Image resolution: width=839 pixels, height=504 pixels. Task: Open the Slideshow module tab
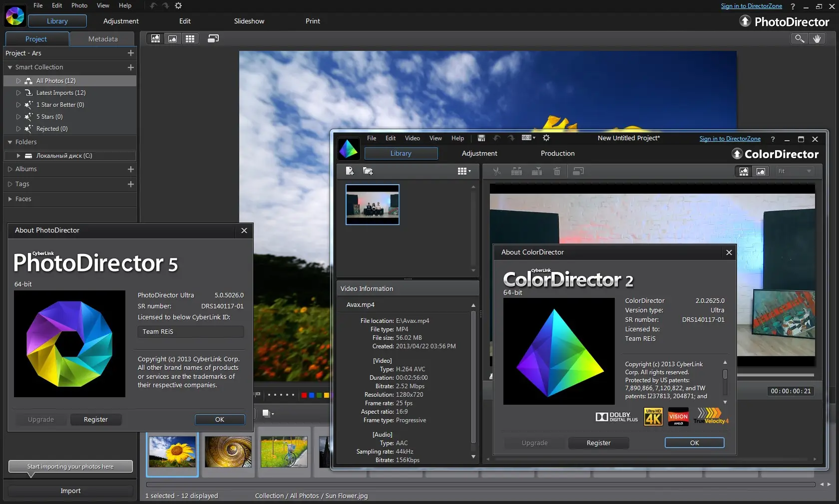click(249, 21)
